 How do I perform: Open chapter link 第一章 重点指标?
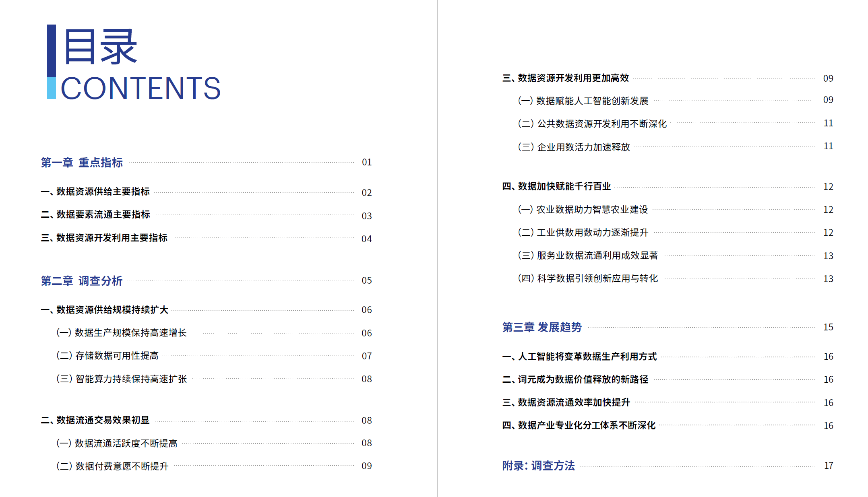point(82,163)
